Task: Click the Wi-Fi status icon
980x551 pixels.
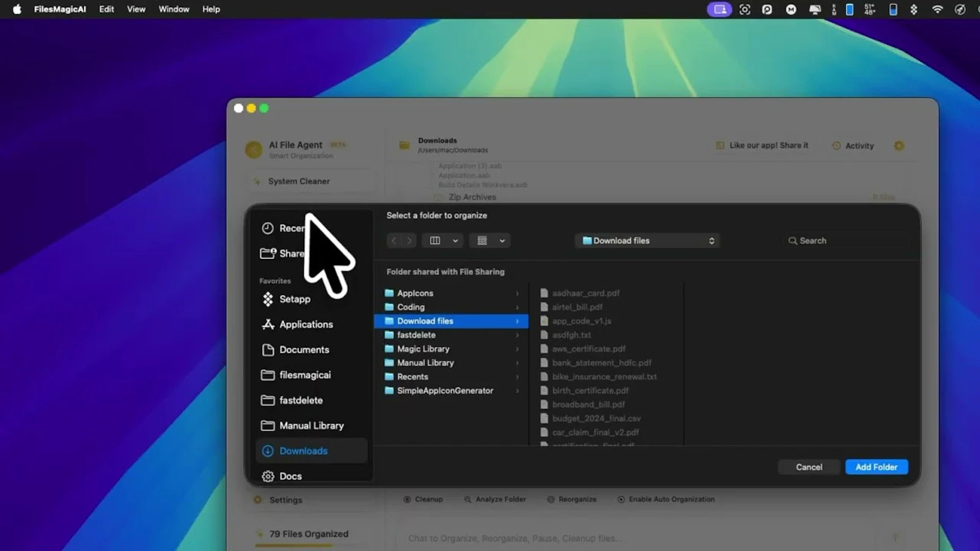Action: click(937, 9)
